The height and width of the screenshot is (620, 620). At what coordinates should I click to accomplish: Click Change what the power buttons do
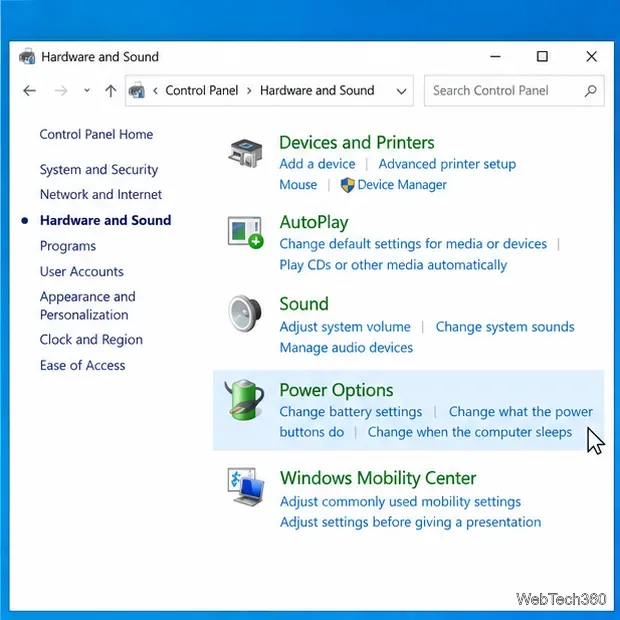pos(521,412)
